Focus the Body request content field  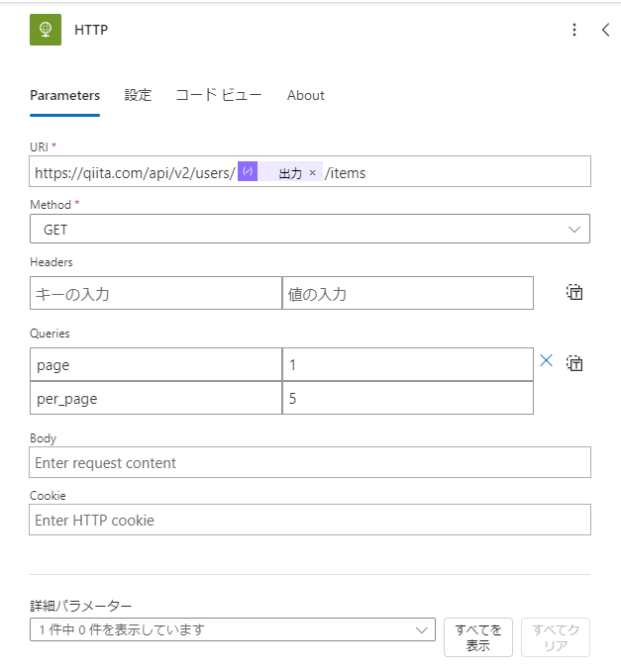[310, 462]
